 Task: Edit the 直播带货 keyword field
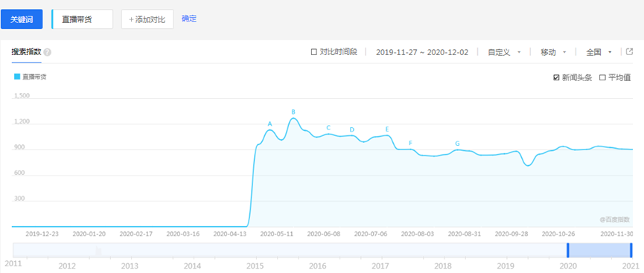82,19
